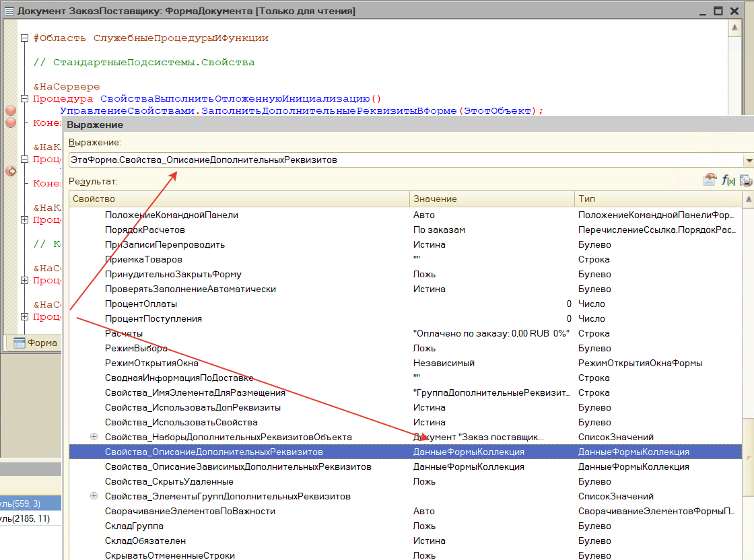
Task: Select the РежимВыбора row
Action: click(x=405, y=348)
